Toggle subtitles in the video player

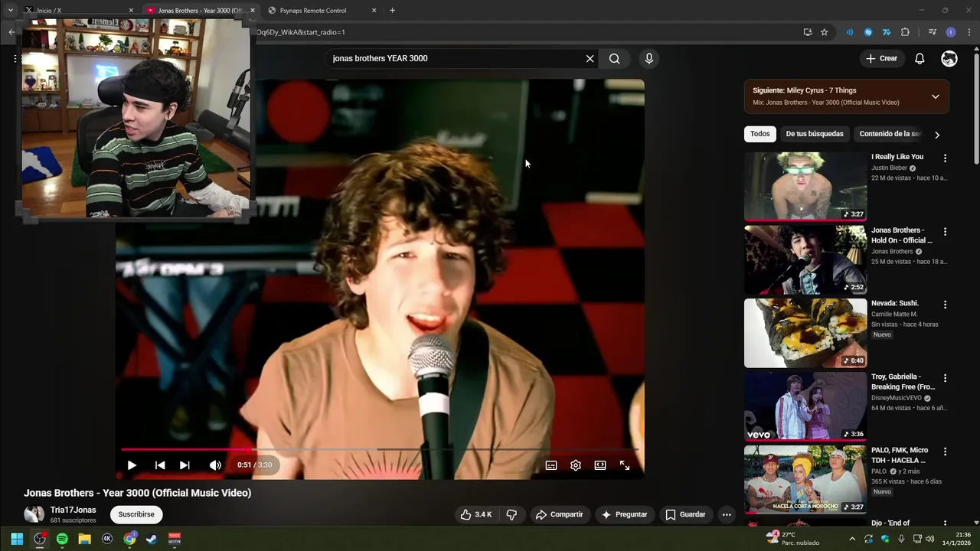click(x=551, y=465)
